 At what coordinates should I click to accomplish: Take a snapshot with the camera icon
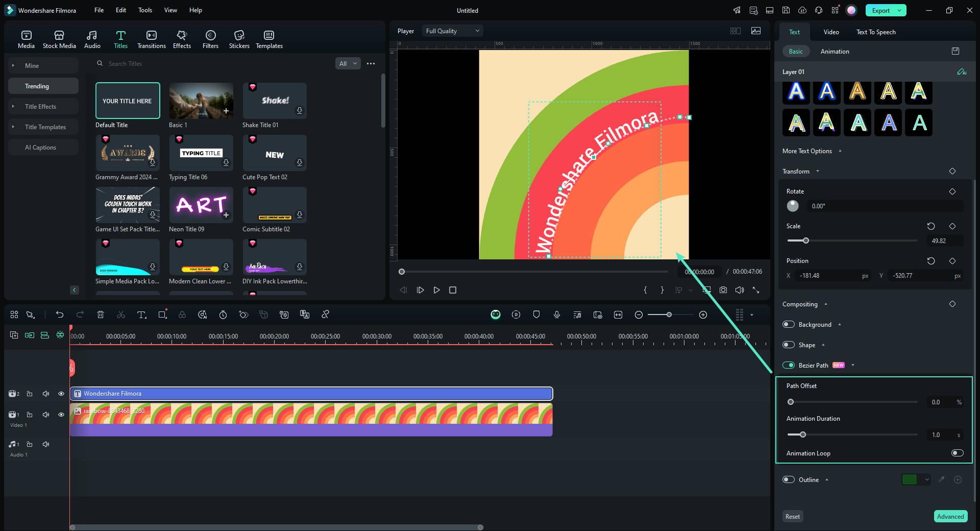723,290
